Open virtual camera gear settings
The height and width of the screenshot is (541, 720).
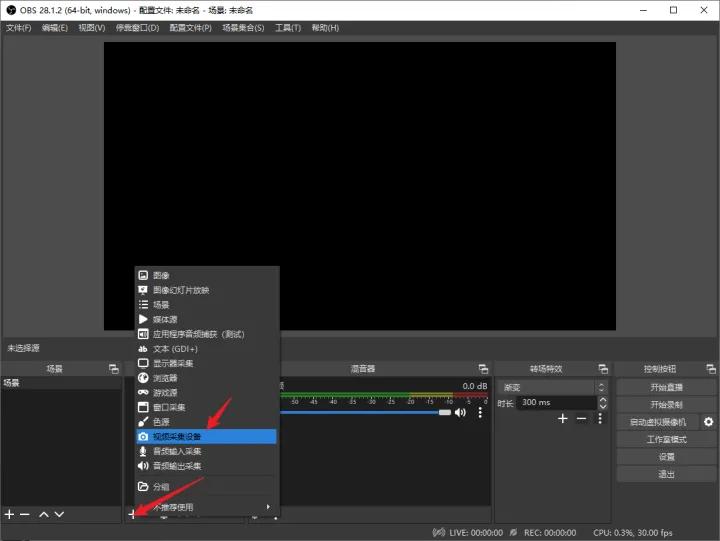pyautogui.click(x=709, y=422)
